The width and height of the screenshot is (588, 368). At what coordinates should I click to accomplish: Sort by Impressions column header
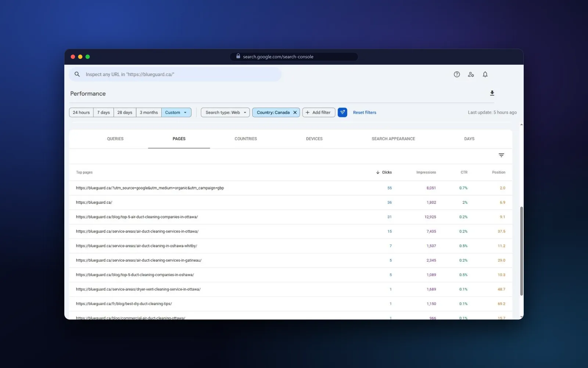[x=426, y=172]
